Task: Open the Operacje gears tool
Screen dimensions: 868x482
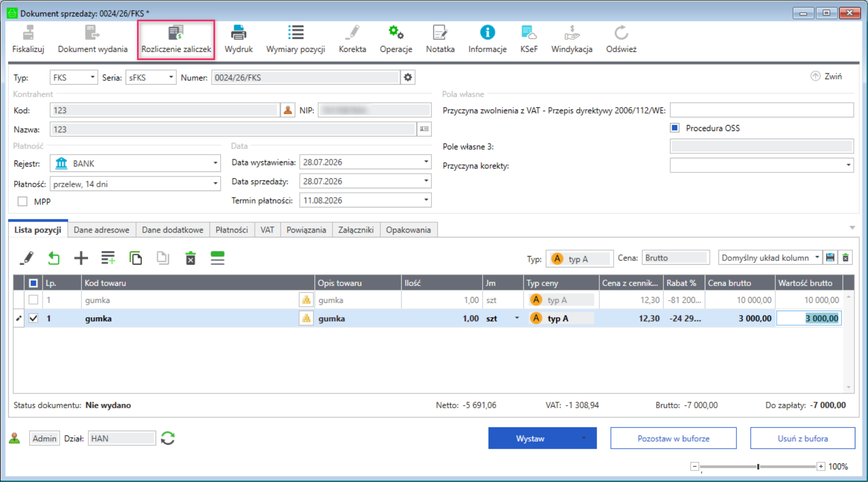Action: pos(396,33)
